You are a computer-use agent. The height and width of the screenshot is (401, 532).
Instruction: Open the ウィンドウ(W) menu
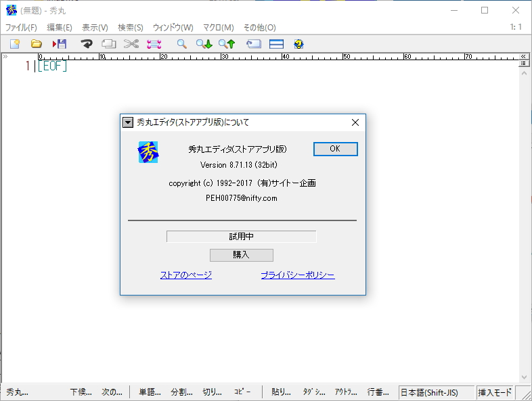coord(173,28)
